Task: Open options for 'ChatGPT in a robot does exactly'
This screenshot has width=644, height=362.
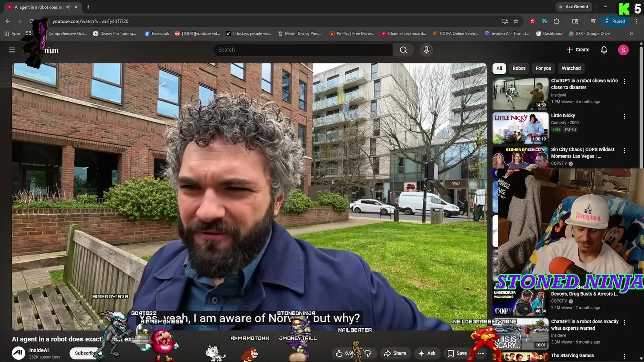Action: click(x=624, y=322)
